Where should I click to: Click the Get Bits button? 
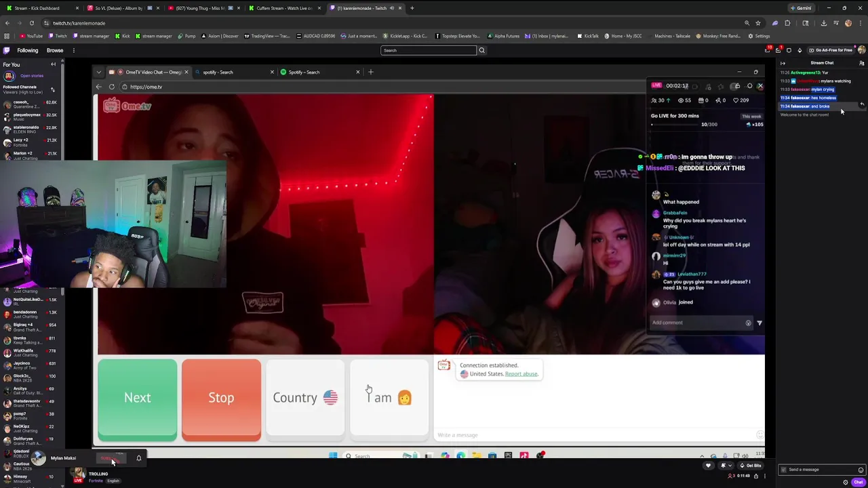point(751,466)
